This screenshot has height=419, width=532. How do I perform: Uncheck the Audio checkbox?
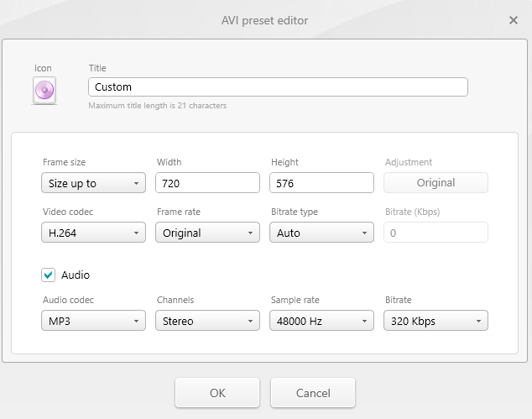pyautogui.click(x=49, y=275)
